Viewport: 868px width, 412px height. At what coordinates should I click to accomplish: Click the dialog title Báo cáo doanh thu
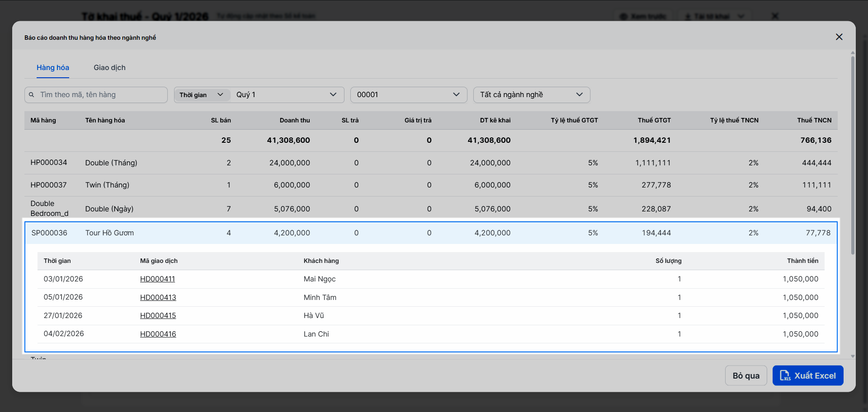[x=90, y=37]
